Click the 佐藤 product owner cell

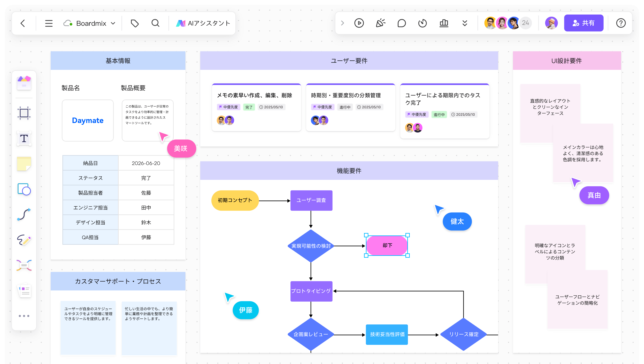(146, 193)
